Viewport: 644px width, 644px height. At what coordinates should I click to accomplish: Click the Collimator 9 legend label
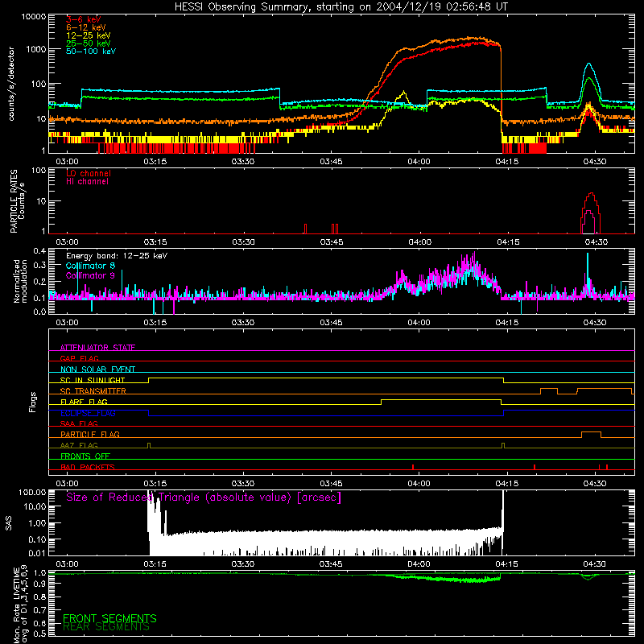point(90,275)
